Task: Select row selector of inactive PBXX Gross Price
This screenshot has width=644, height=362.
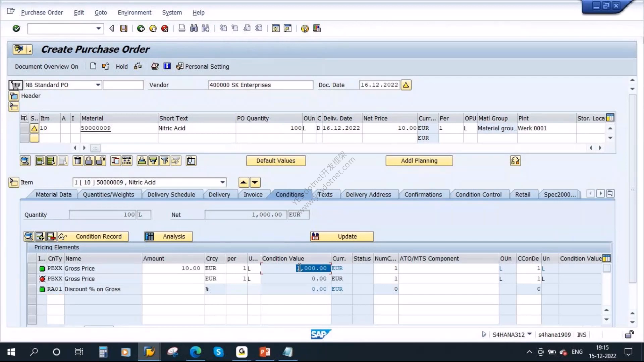Action: coord(32,279)
